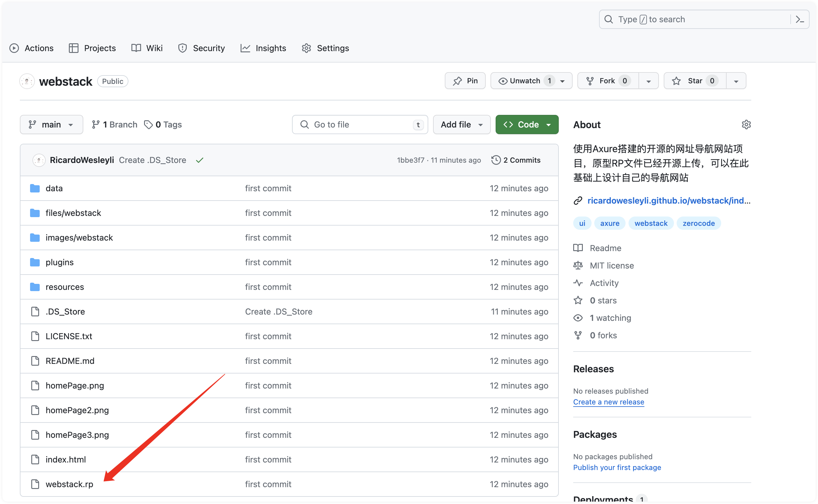Viewport: 818px width, 504px height.
Task: Open the .DS_Store file
Action: click(65, 312)
